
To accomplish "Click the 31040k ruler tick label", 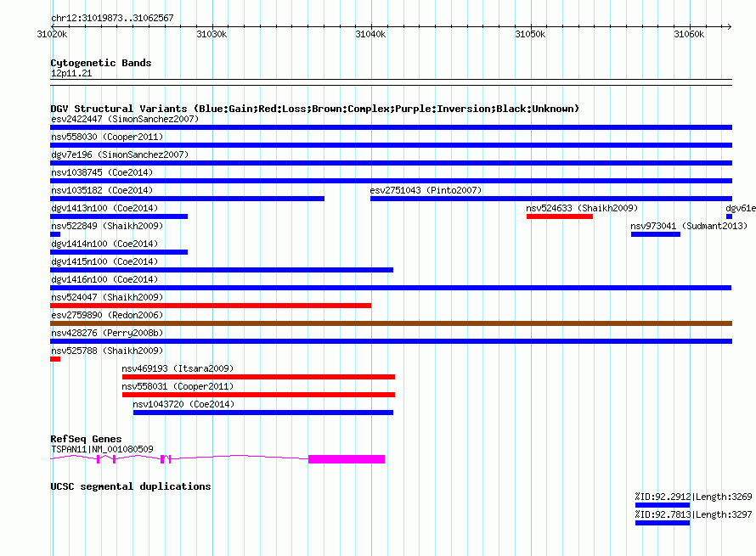I will point(370,34).
